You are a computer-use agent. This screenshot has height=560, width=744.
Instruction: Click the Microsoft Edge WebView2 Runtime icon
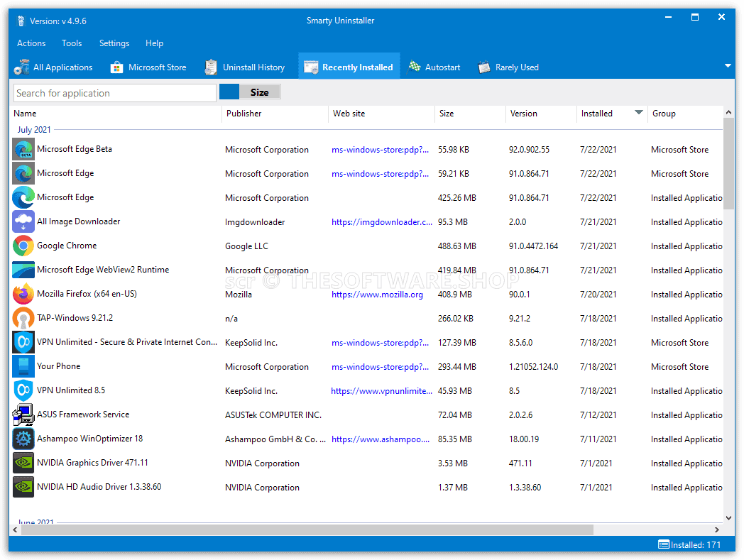click(23, 270)
